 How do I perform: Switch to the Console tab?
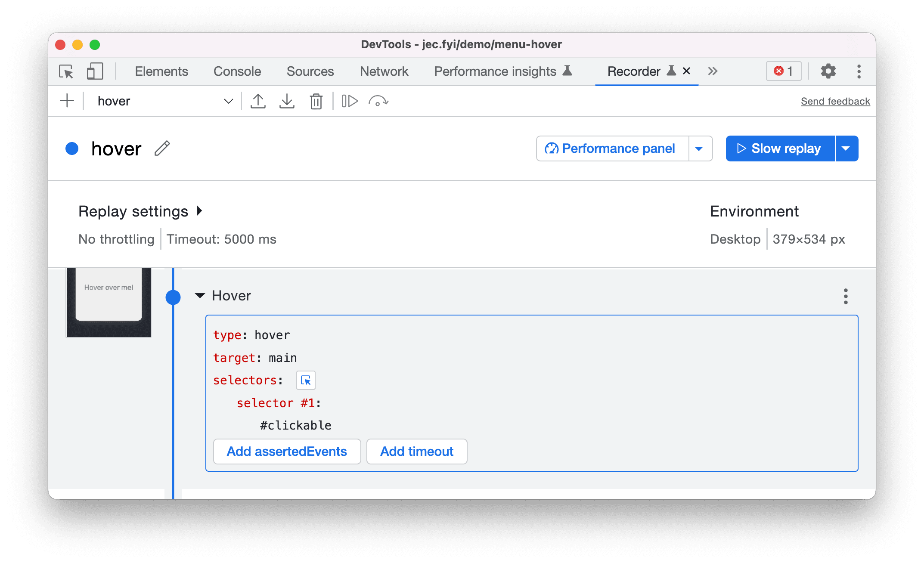(x=236, y=71)
